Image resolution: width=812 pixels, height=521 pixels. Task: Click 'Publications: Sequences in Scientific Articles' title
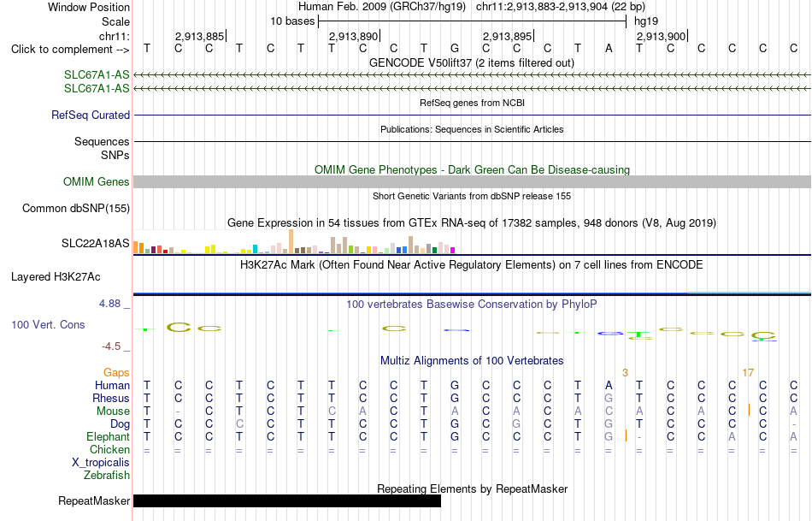472,129
